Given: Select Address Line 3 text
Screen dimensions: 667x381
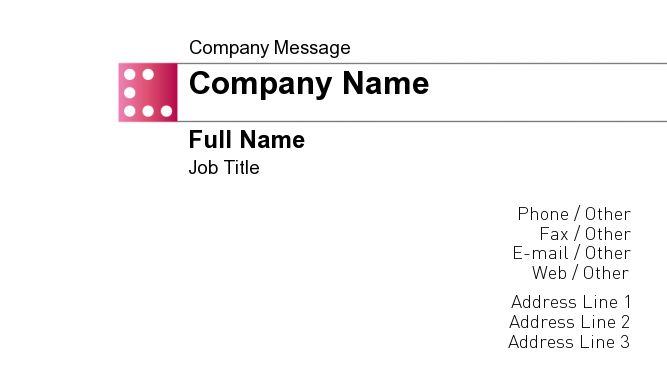Looking at the screenshot, I should (569, 342).
